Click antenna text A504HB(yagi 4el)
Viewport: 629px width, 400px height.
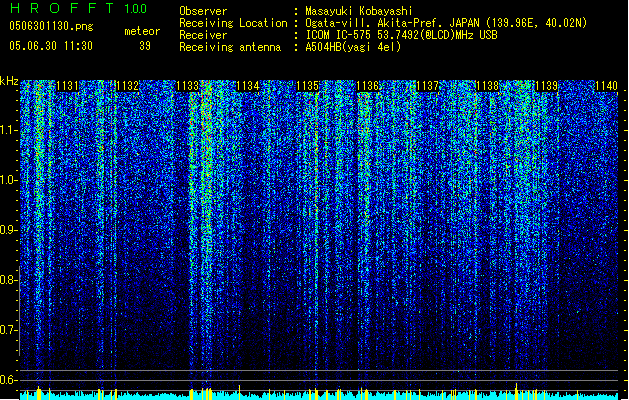353,47
